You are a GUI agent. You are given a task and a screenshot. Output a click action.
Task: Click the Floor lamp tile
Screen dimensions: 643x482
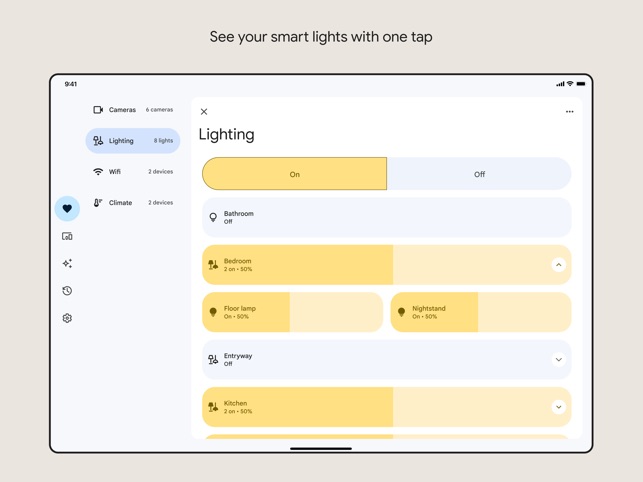point(292,312)
